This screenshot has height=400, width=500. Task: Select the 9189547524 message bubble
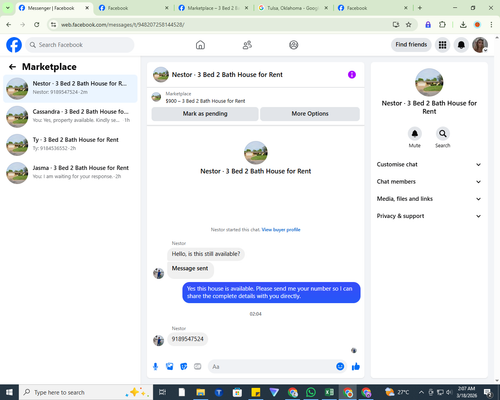(x=187, y=339)
